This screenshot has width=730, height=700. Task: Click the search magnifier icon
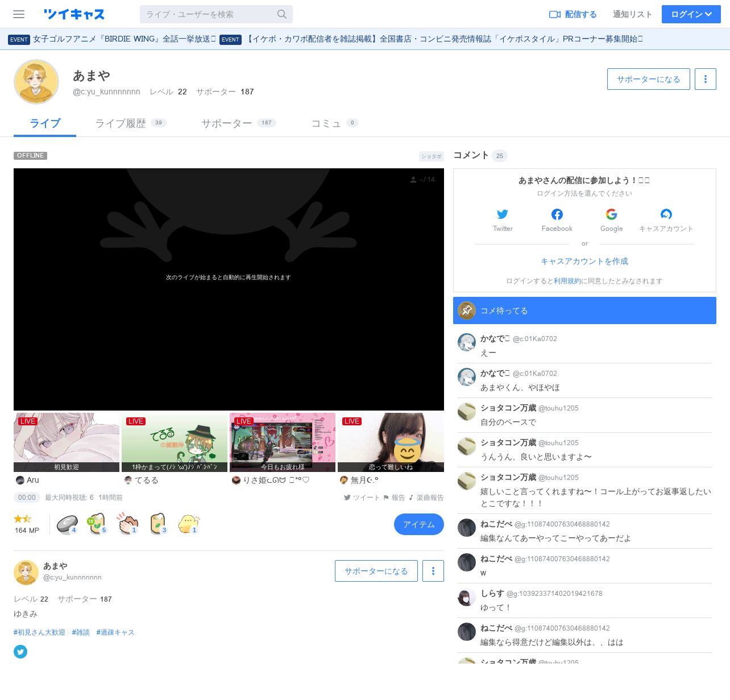pyautogui.click(x=282, y=14)
